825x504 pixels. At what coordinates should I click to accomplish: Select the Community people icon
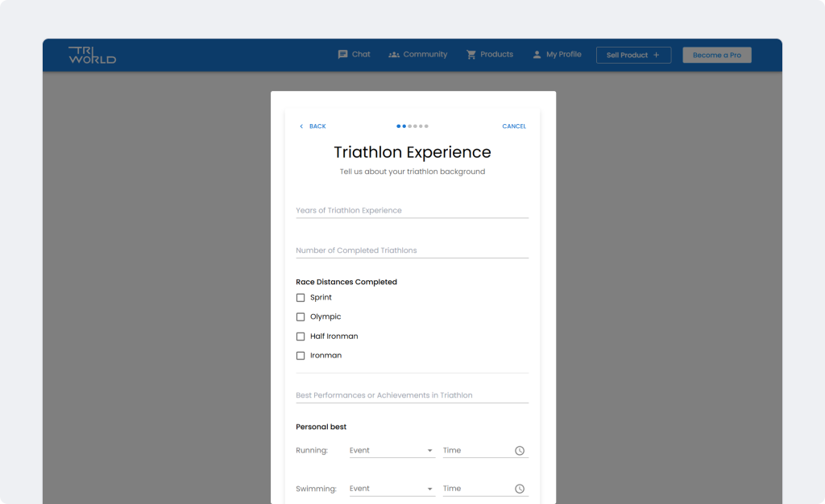pos(394,54)
